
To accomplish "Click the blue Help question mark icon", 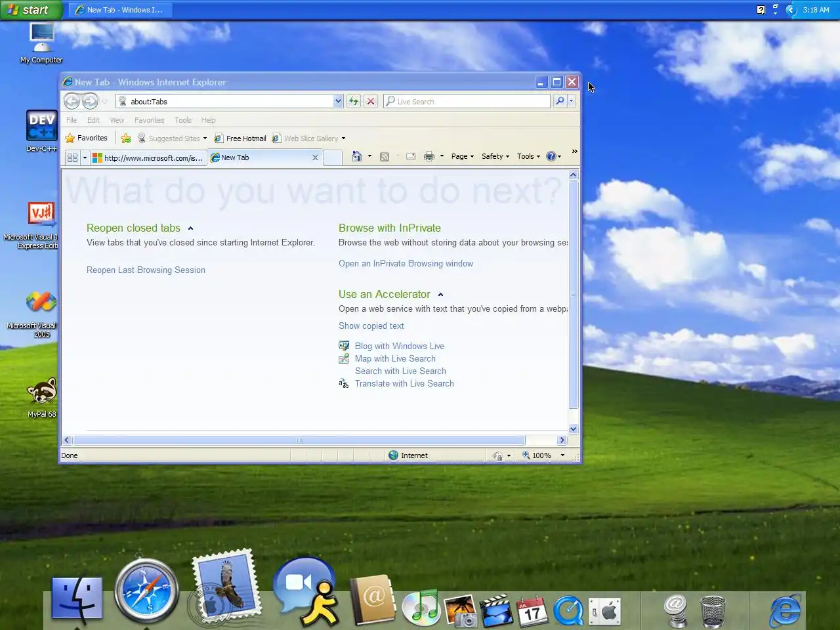I will click(x=551, y=156).
